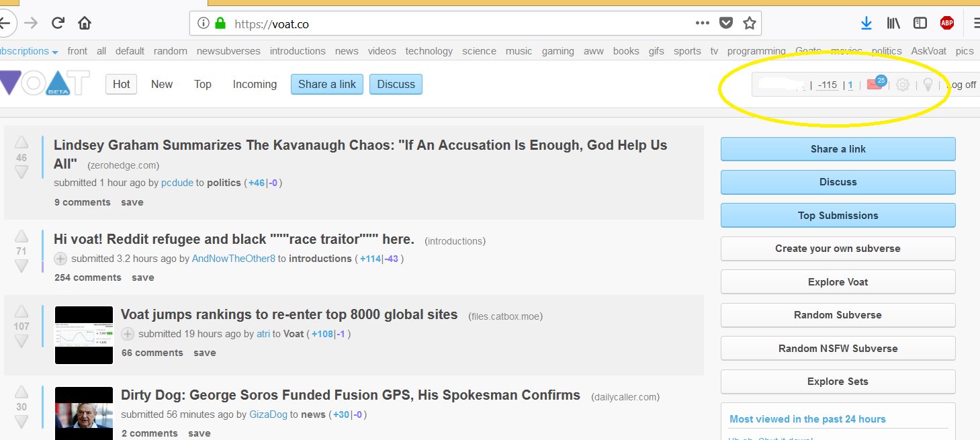The height and width of the screenshot is (440, 980).
Task: Open a Random NSFW Subverse
Action: click(838, 349)
